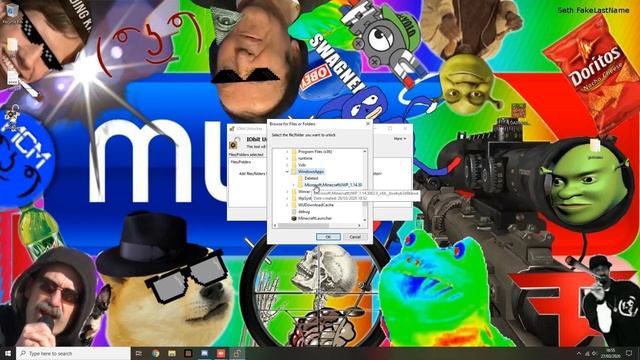640x360 pixels.
Task: Click the red recorder icon in the taskbar
Action: [x=221, y=353]
